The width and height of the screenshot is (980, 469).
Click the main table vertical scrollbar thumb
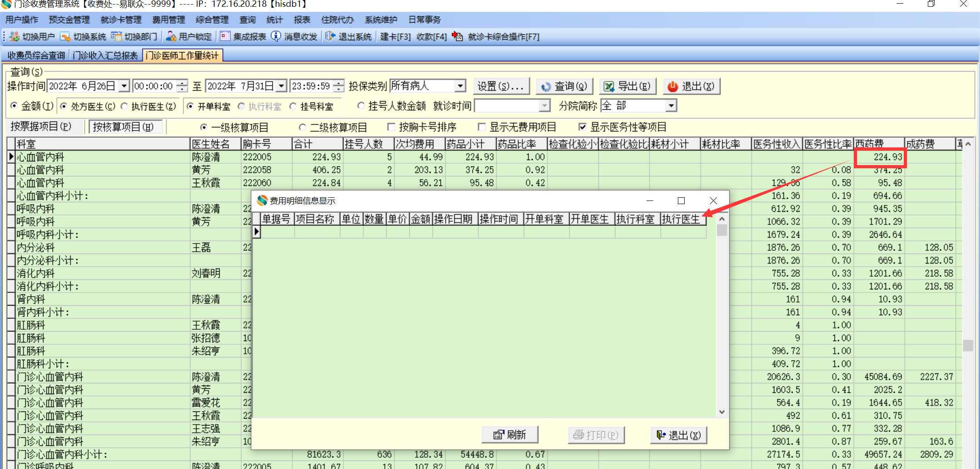(x=968, y=346)
